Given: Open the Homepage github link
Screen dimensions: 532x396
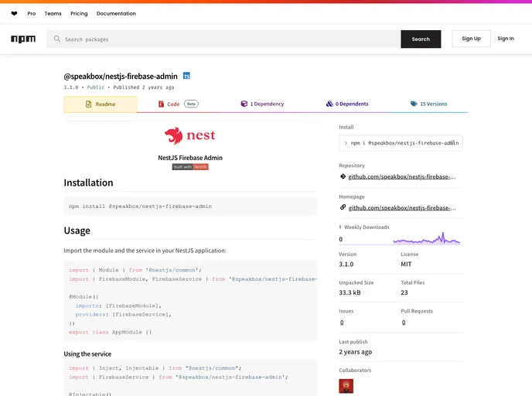Looking at the screenshot, I should (402, 208).
